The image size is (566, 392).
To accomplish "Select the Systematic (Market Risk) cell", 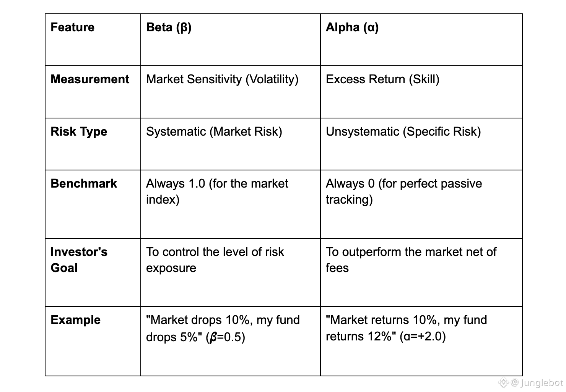I will [214, 132].
